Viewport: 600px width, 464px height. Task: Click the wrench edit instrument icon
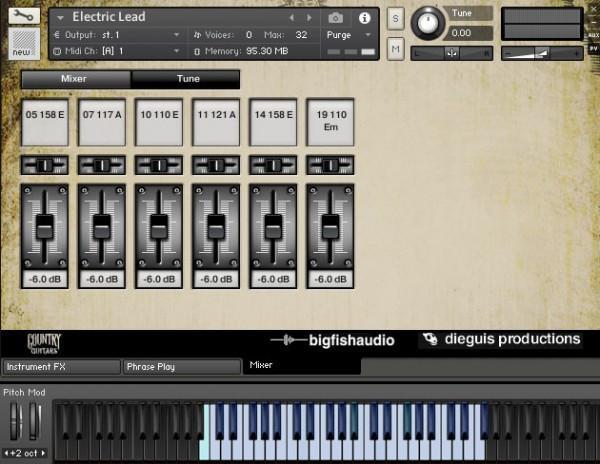24,16
